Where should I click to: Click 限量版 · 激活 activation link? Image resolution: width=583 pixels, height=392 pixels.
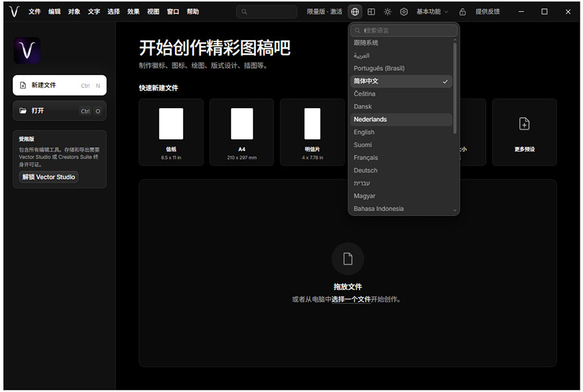tap(325, 12)
